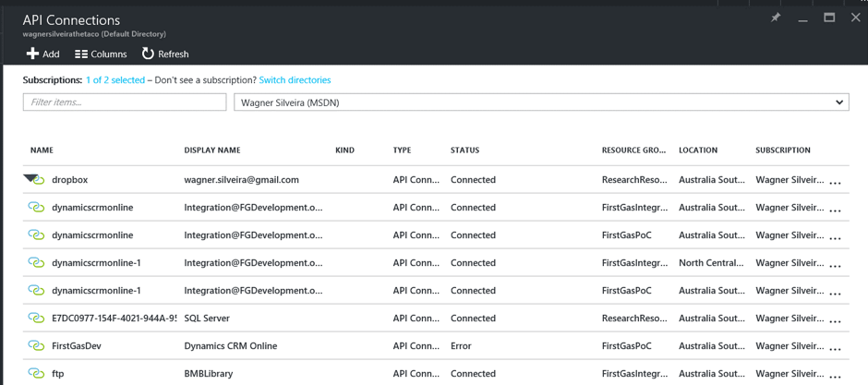Open the more options ellipsis for ftp
Screen dimensions: 868x385
coord(836,377)
